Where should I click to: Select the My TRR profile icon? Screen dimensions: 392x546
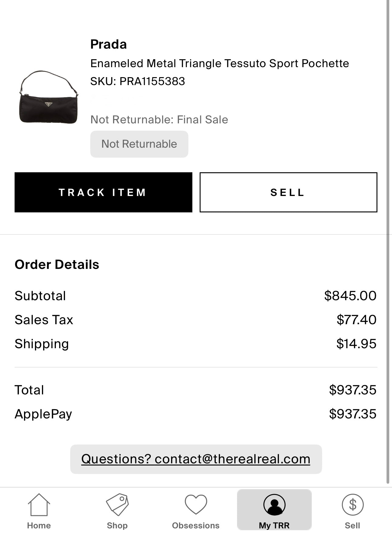tap(274, 505)
